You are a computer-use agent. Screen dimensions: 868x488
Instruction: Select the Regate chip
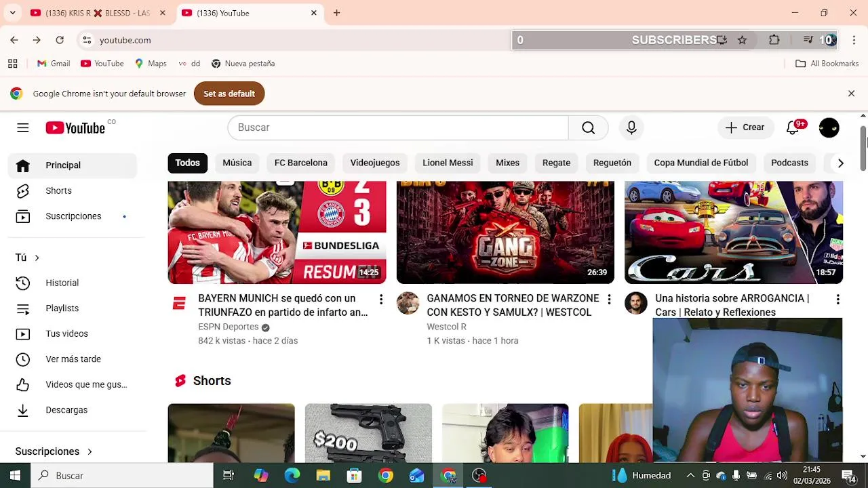[x=556, y=163]
